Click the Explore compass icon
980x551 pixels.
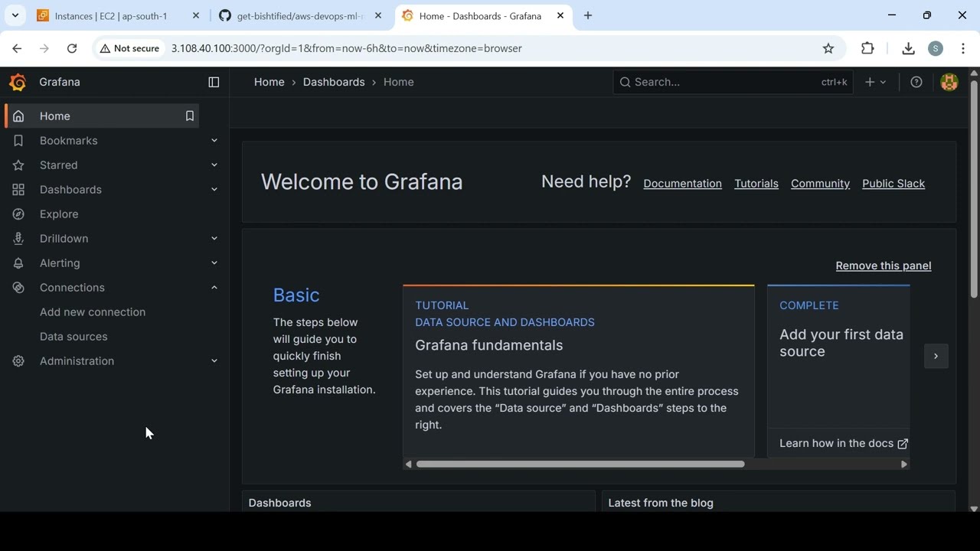coord(18,214)
